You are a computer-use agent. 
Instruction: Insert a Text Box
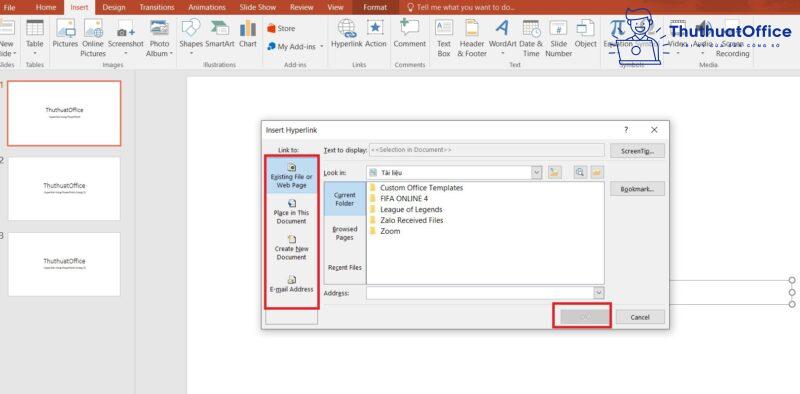(x=444, y=38)
